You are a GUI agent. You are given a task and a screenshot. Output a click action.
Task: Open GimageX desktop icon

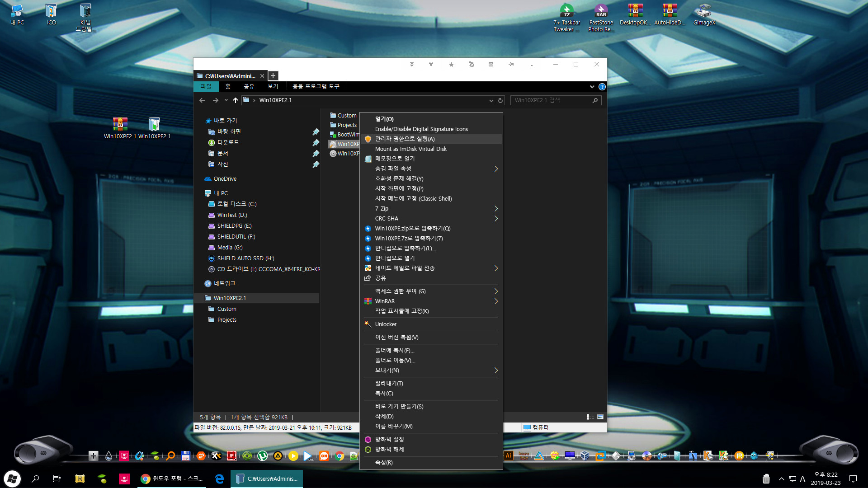[x=704, y=14]
